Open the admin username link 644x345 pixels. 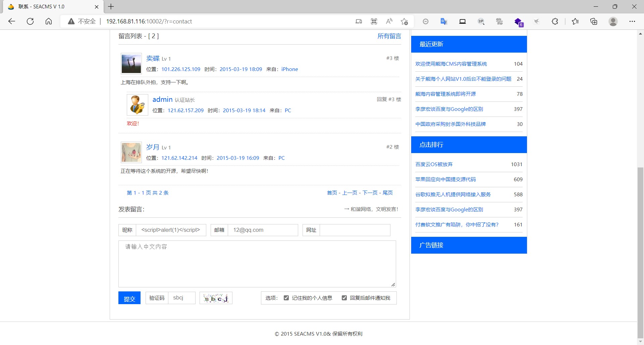(162, 99)
